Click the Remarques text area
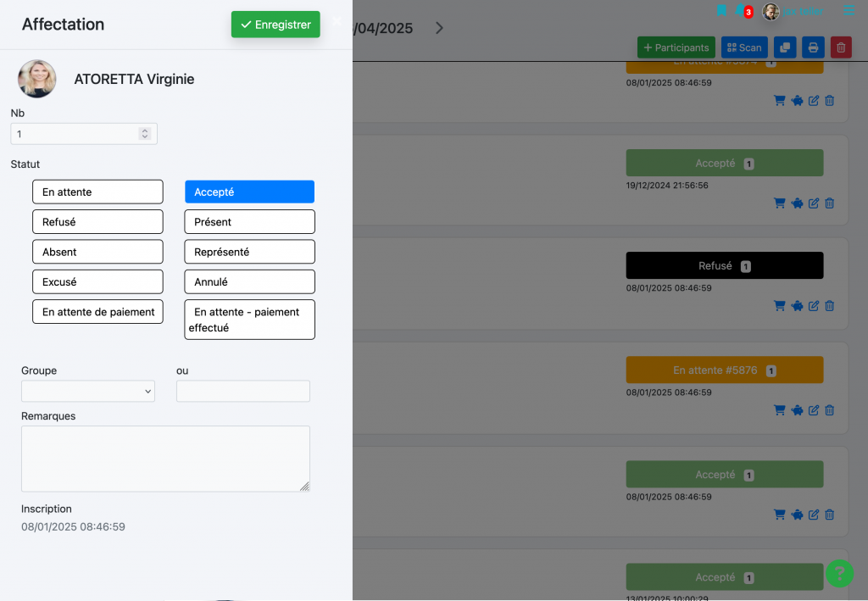The width and height of the screenshot is (868, 601). coord(165,458)
